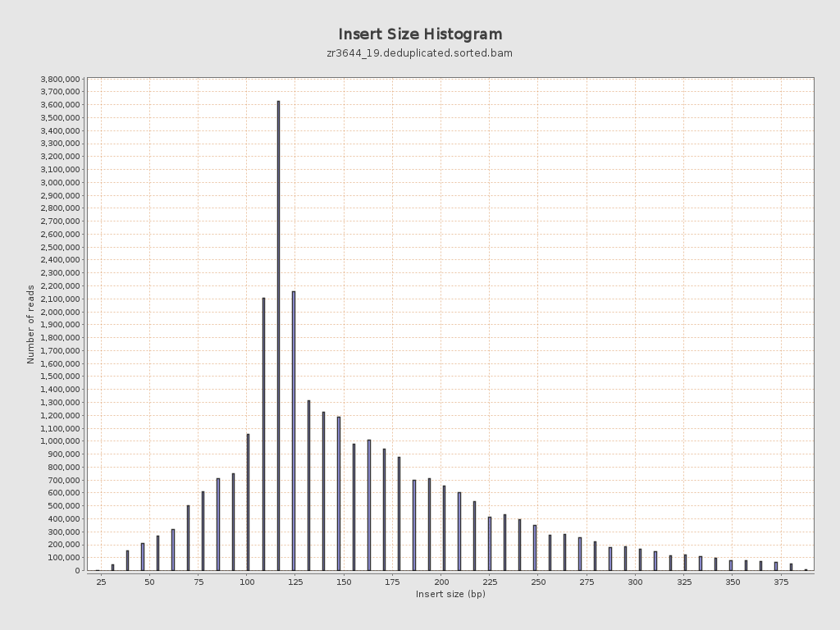The image size is (840, 630).
Task: Select the zr3644_19.deduplicated.sorted.bam subtitle
Action: click(419, 53)
